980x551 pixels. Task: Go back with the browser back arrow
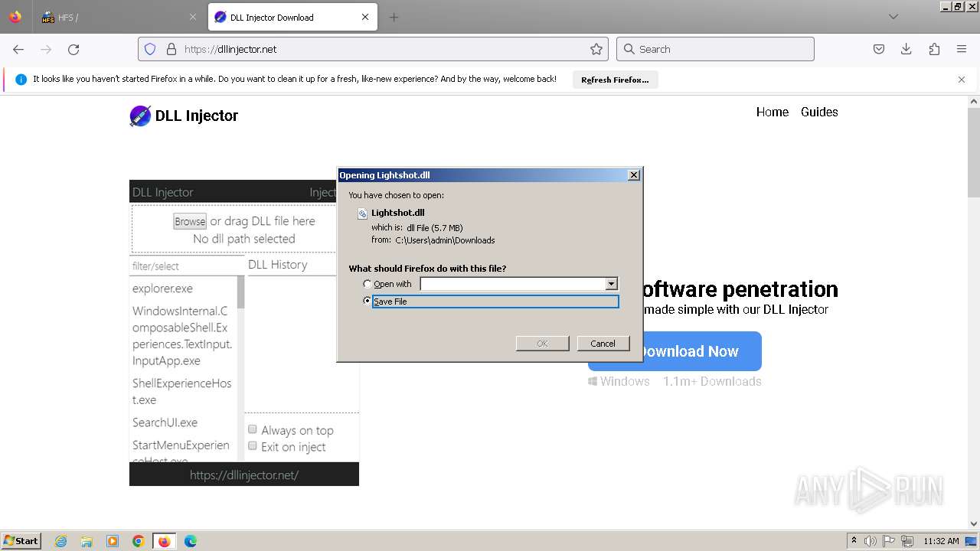click(x=18, y=49)
